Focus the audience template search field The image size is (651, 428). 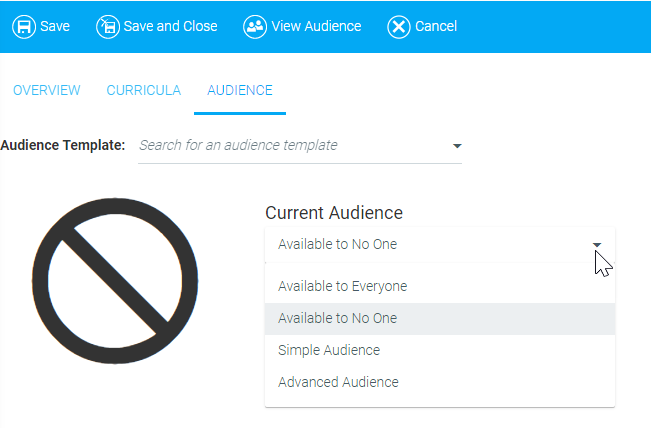point(290,145)
